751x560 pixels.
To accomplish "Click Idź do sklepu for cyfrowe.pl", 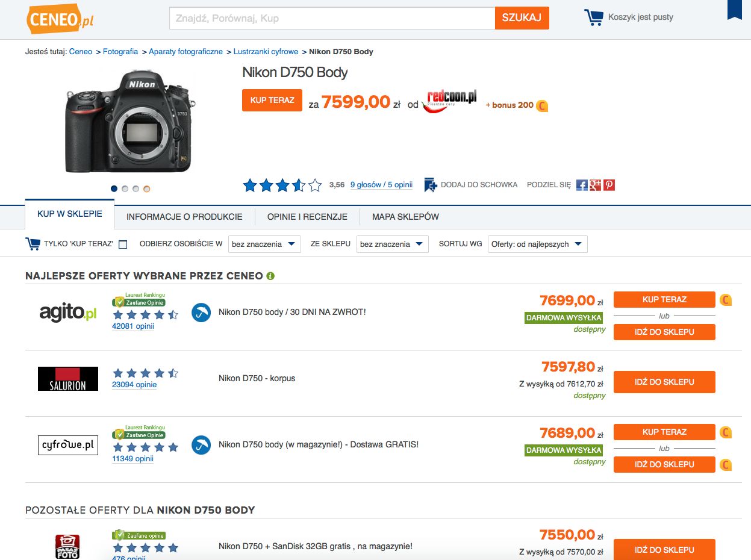I will (664, 464).
